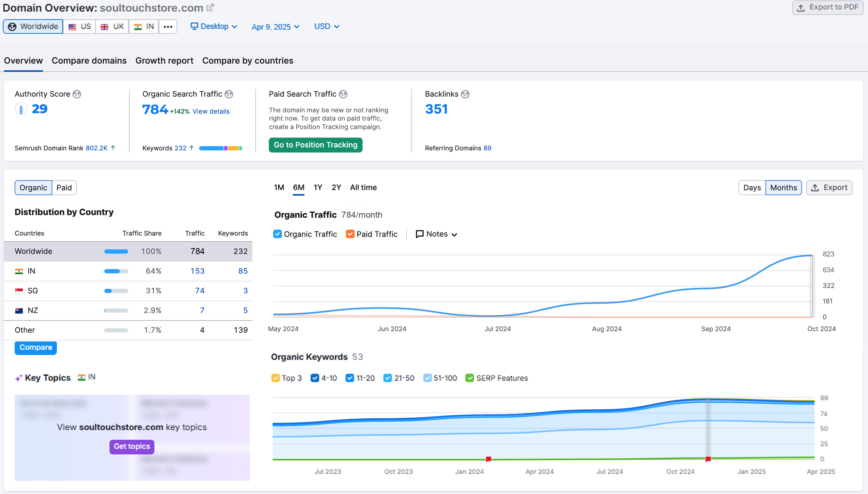Viewport: 868px width, 494px height.
Task: Open more countries via ellipsis icon
Action: (168, 26)
